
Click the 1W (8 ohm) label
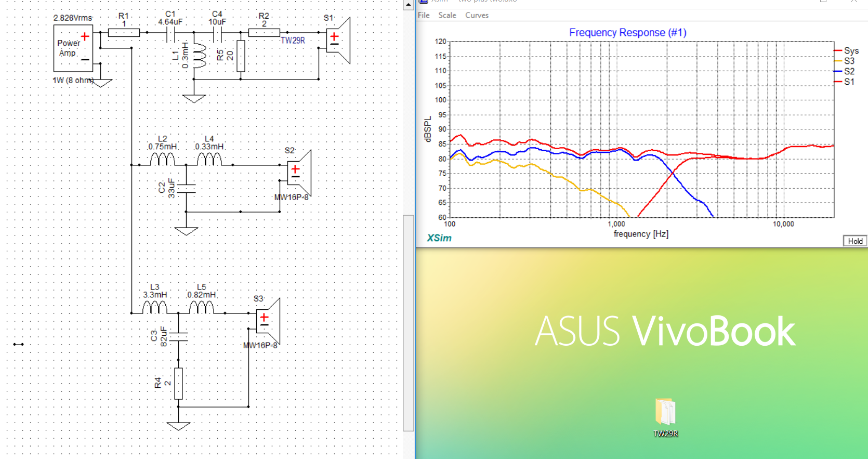click(x=73, y=80)
